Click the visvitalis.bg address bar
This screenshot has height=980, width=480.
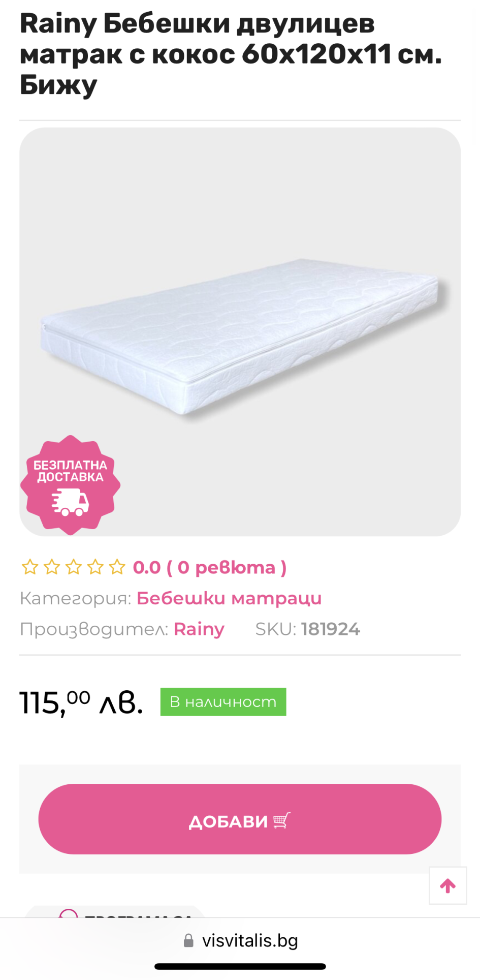(x=240, y=941)
